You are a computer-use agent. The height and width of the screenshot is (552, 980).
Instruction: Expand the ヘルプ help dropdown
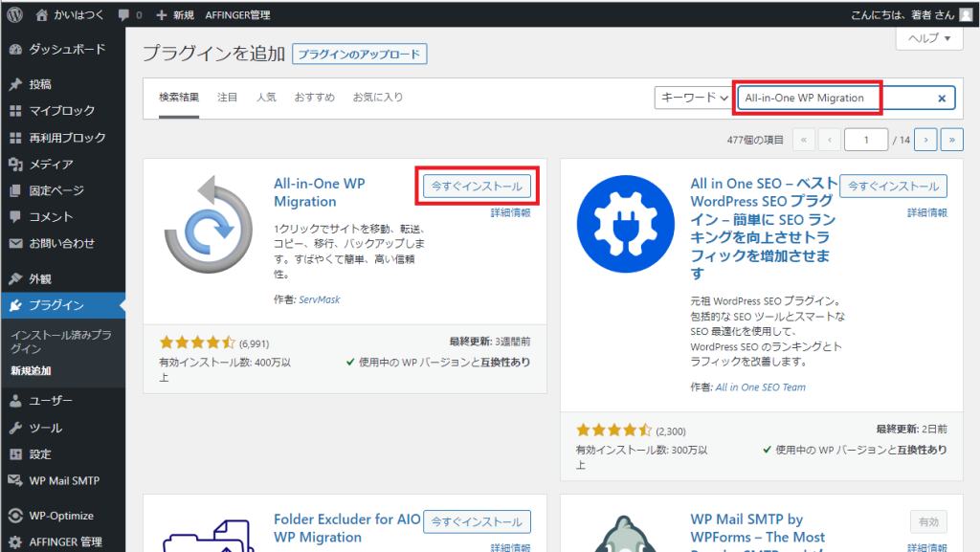click(929, 38)
